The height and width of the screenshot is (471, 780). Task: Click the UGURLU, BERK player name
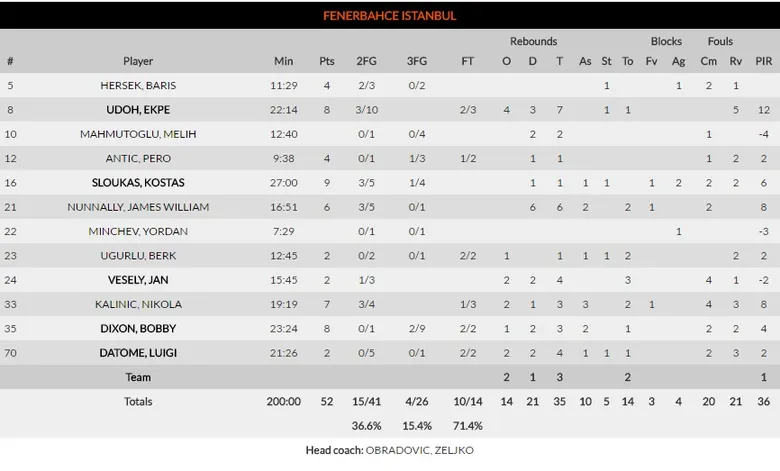tap(138, 256)
